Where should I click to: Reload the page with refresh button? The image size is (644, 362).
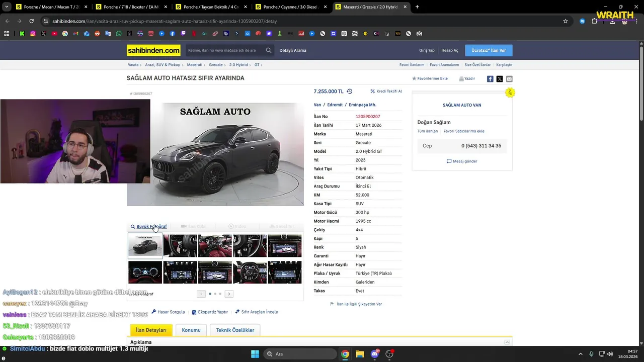pyautogui.click(x=31, y=21)
